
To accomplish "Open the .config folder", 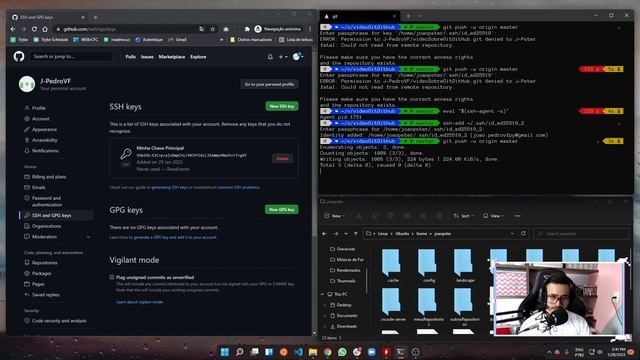I will 428,265.
